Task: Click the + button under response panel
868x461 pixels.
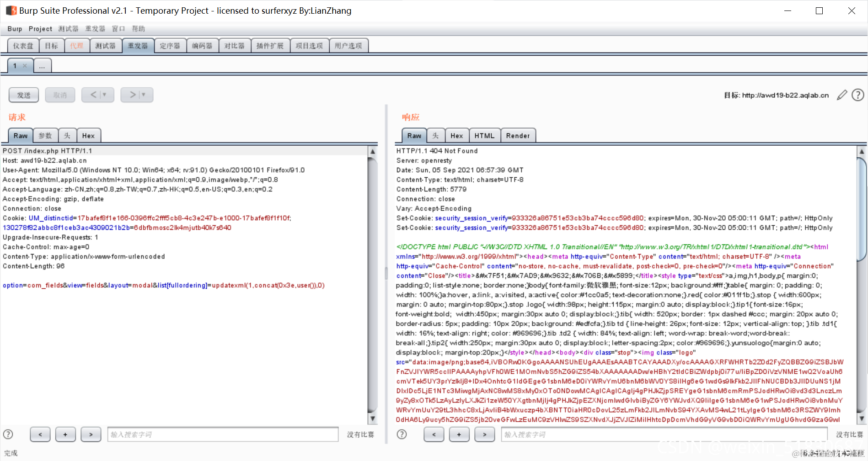Action: pyautogui.click(x=459, y=435)
